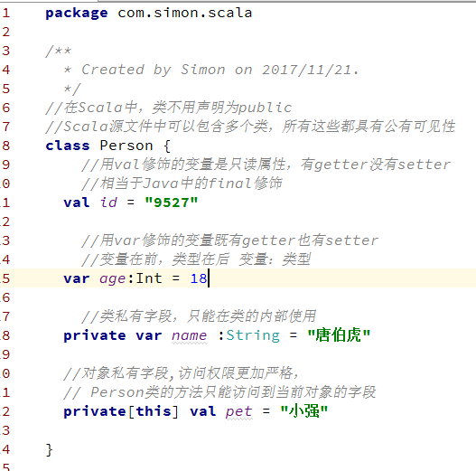
Task: Click the 'Int' type annotation
Action: coord(149,278)
